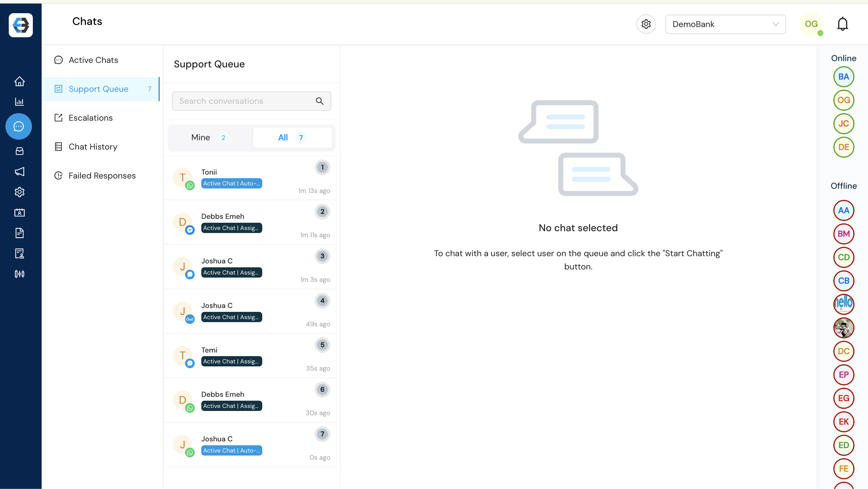Screen dimensions: 868x489
Task: Click the 'Offline' agents label
Action: (x=843, y=186)
